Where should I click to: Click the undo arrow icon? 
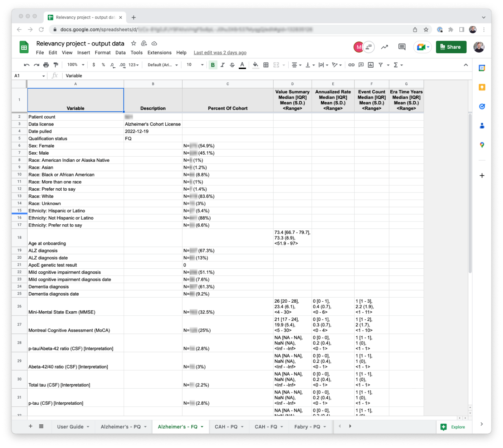(x=26, y=65)
